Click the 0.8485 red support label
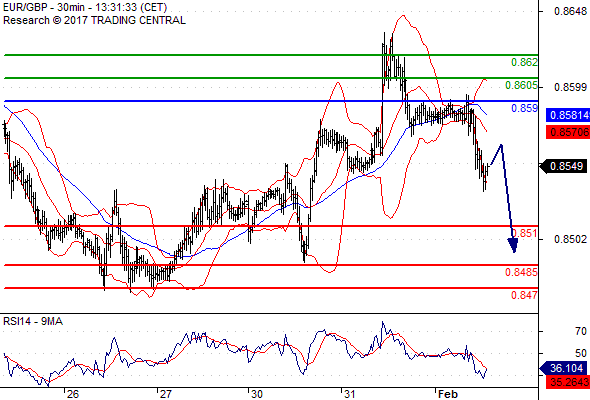 [521, 272]
